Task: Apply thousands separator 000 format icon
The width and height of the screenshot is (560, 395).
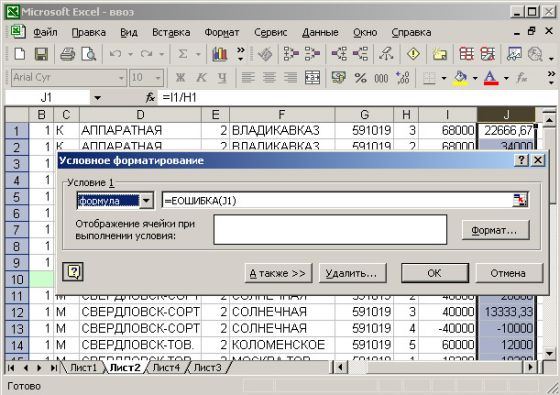Action: click(381, 78)
